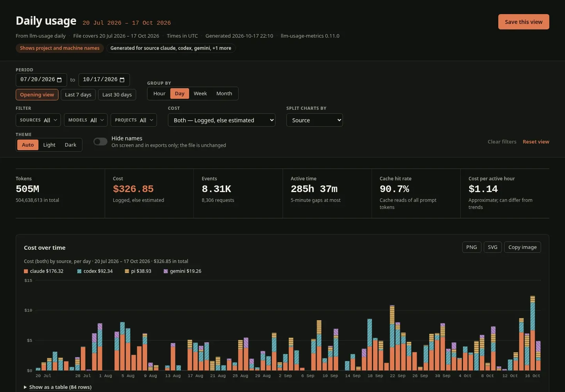The height and width of the screenshot is (392, 565).
Task: Choose the Last 7 days preset
Action: 78,94
